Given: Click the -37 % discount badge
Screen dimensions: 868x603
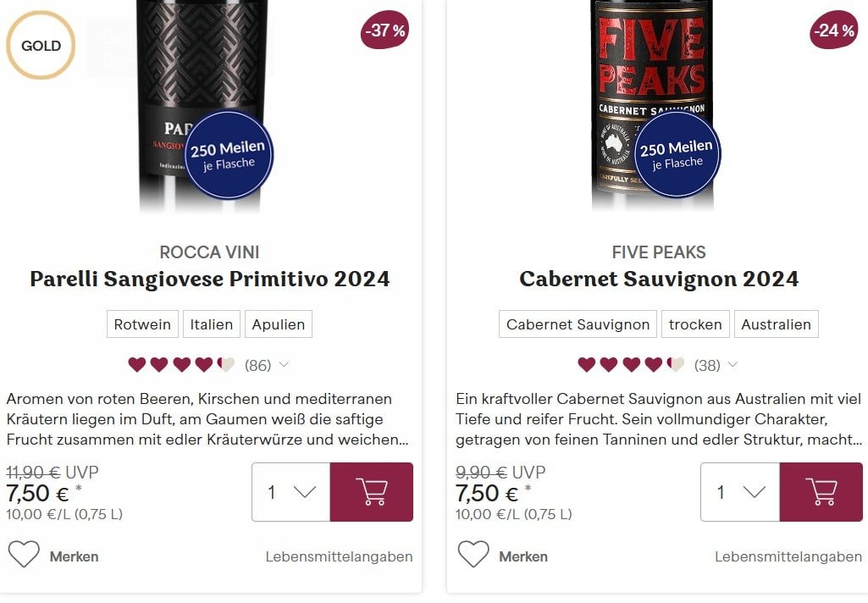Looking at the screenshot, I should click(x=385, y=30).
